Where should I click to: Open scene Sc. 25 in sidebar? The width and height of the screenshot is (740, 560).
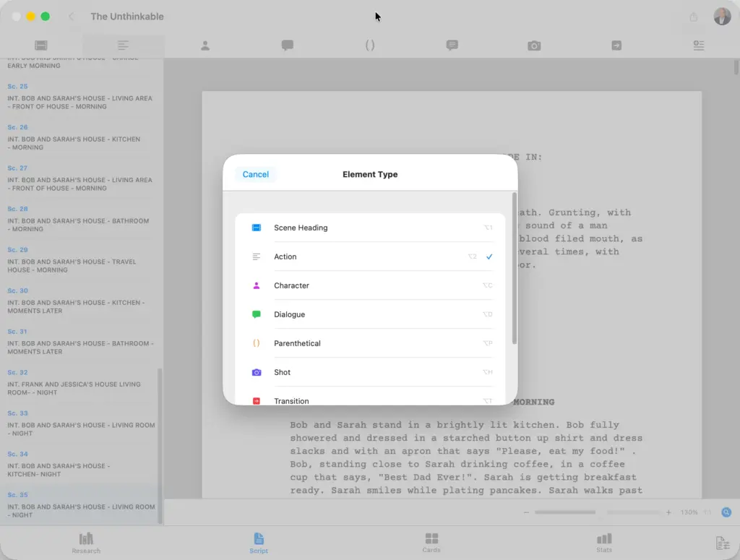[81, 96]
